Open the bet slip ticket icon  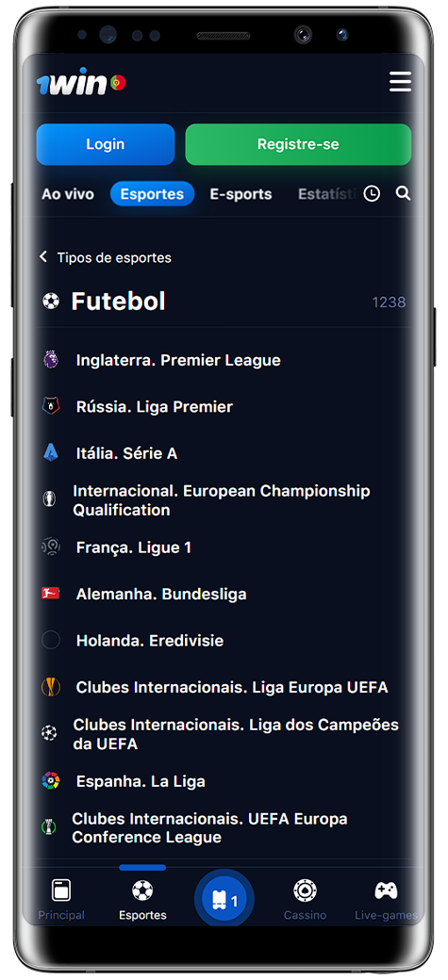[x=224, y=899]
